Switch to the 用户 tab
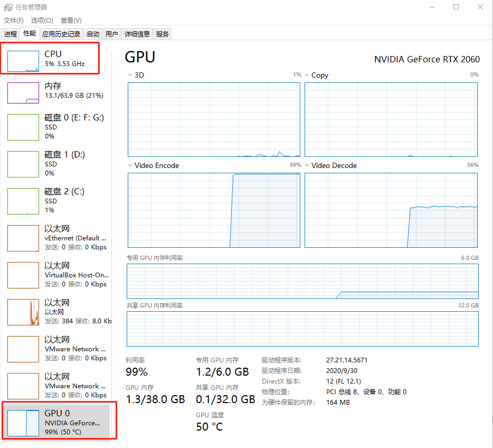493x448 pixels. (111, 34)
